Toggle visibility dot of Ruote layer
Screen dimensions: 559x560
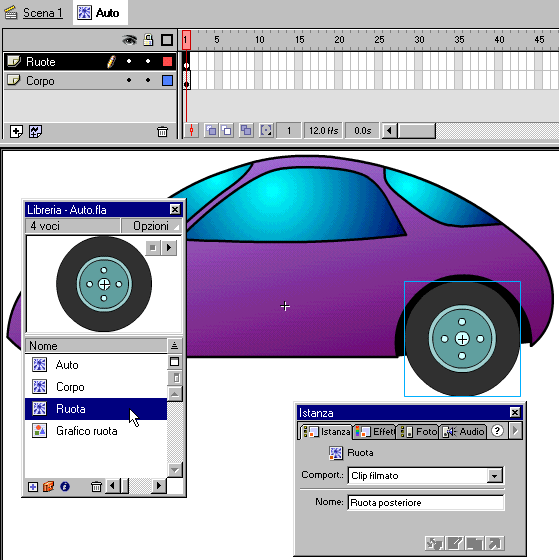coord(129,61)
